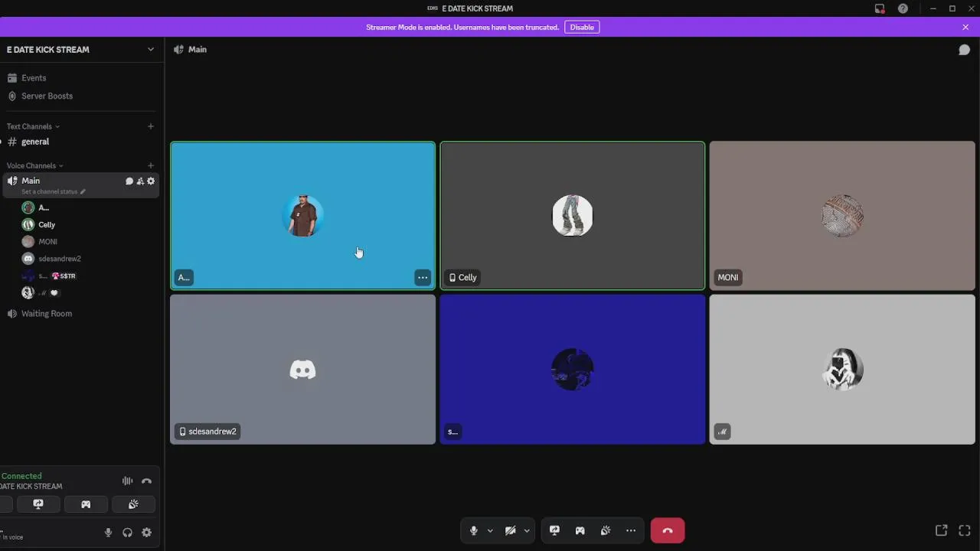
Task: Share screen from sidebar panel
Action: click(x=38, y=504)
